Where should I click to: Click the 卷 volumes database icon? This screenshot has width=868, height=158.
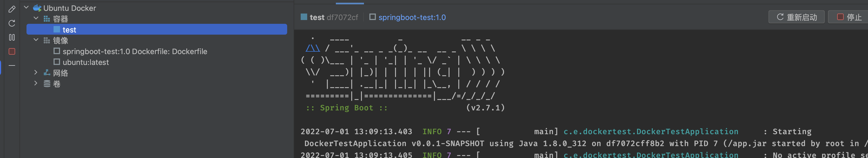pos(47,84)
